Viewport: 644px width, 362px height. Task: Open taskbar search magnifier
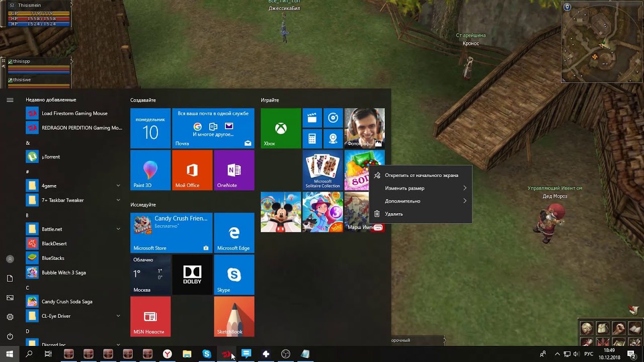[x=29, y=354]
